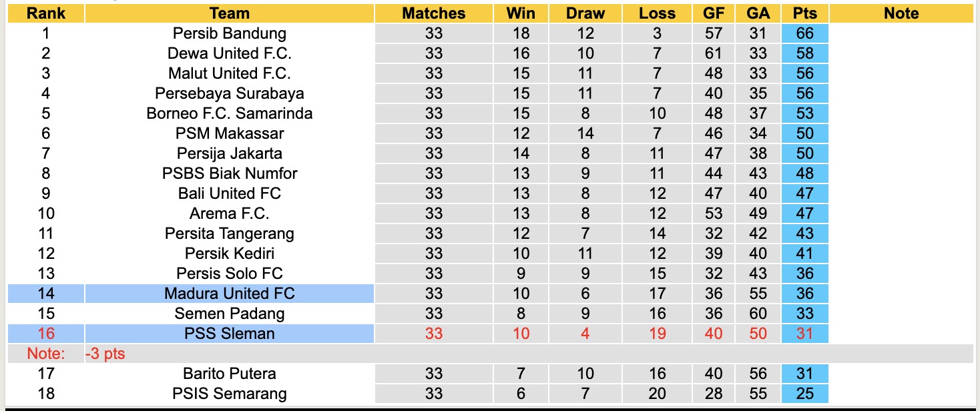
Task: Select the Draw column header
Action: [x=585, y=13]
